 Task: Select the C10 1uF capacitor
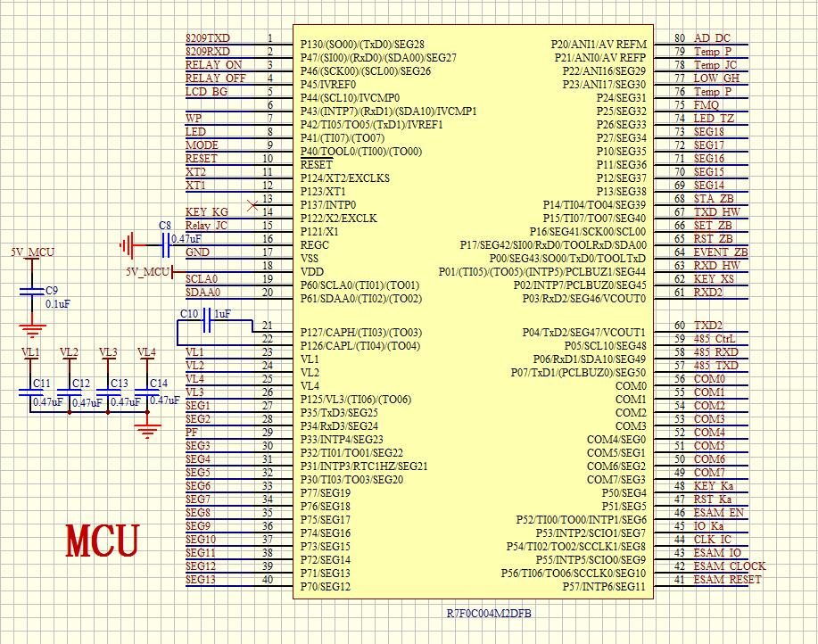point(209,318)
